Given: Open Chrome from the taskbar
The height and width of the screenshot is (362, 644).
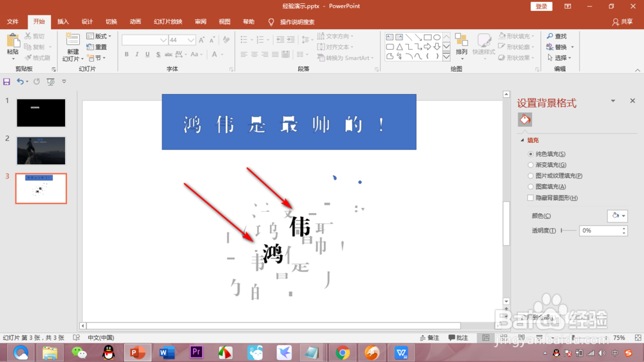Looking at the screenshot, I should [x=343, y=352].
